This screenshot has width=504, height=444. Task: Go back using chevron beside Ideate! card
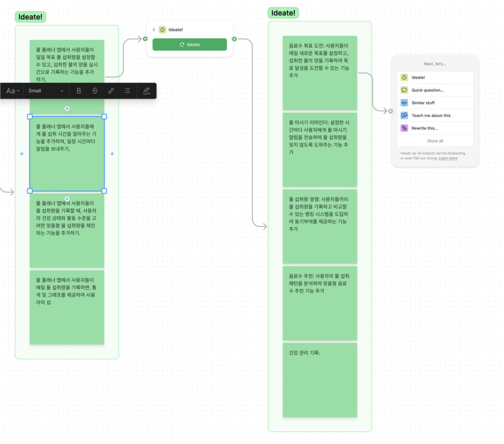[154, 30]
